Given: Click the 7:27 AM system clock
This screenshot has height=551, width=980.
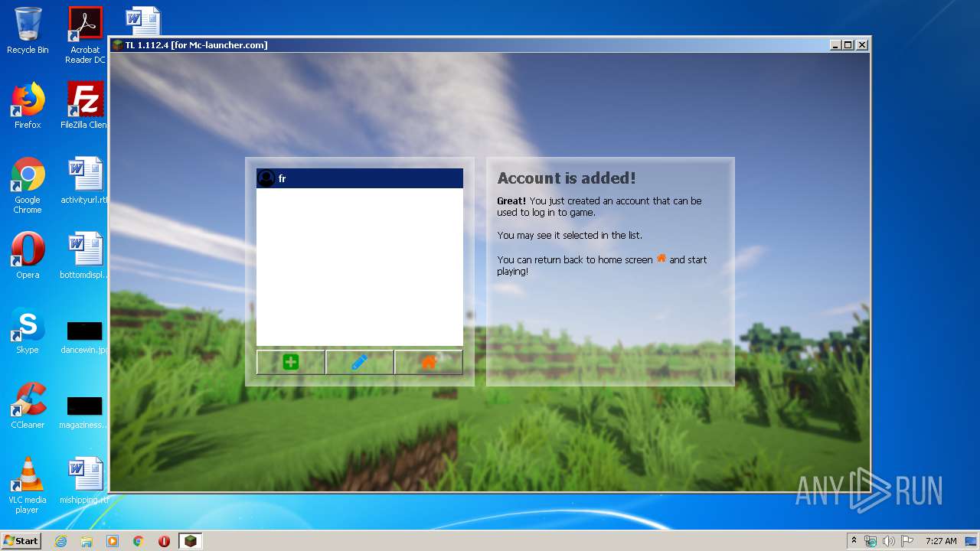Looking at the screenshot, I should (x=941, y=541).
